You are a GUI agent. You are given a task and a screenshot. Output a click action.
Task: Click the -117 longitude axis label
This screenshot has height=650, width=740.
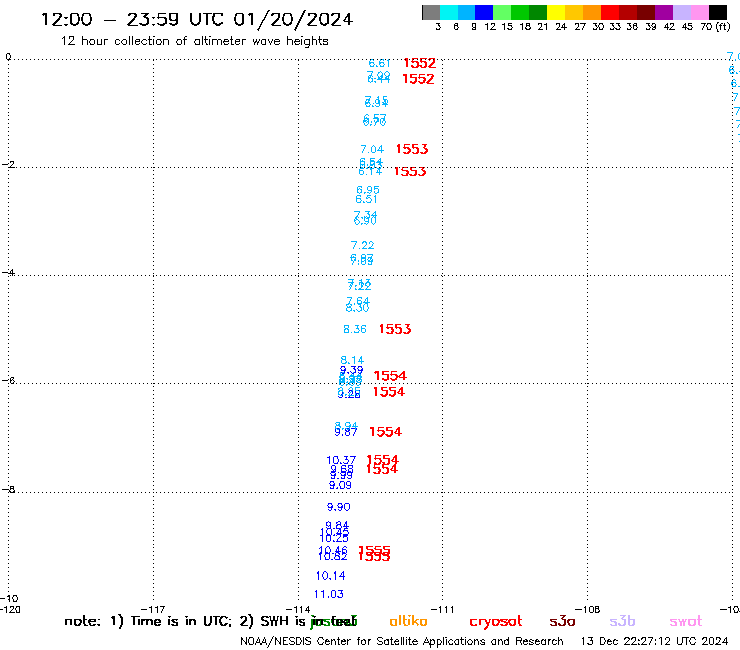coord(153,609)
